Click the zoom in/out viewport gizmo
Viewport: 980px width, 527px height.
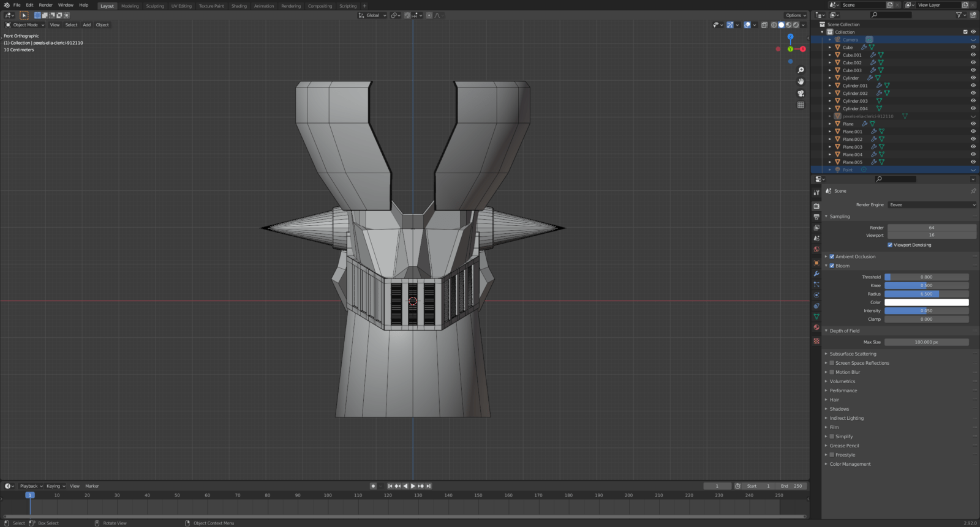click(x=801, y=70)
